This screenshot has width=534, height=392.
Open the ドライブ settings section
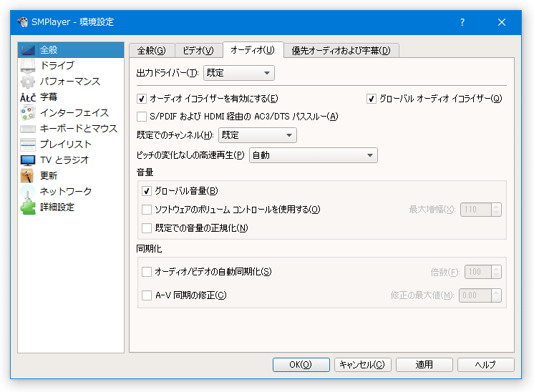[71, 66]
